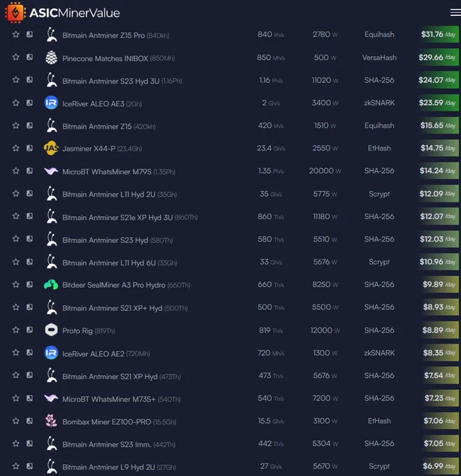Star the MicroBT WhatsMiner M79S row
461x476 pixels.
coord(16,171)
